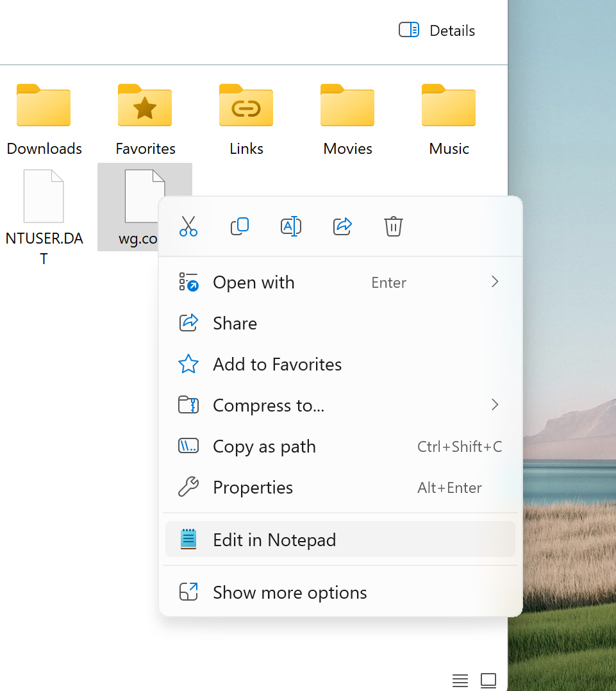
Task: Click the Copy icon in context menu
Action: 240,226
